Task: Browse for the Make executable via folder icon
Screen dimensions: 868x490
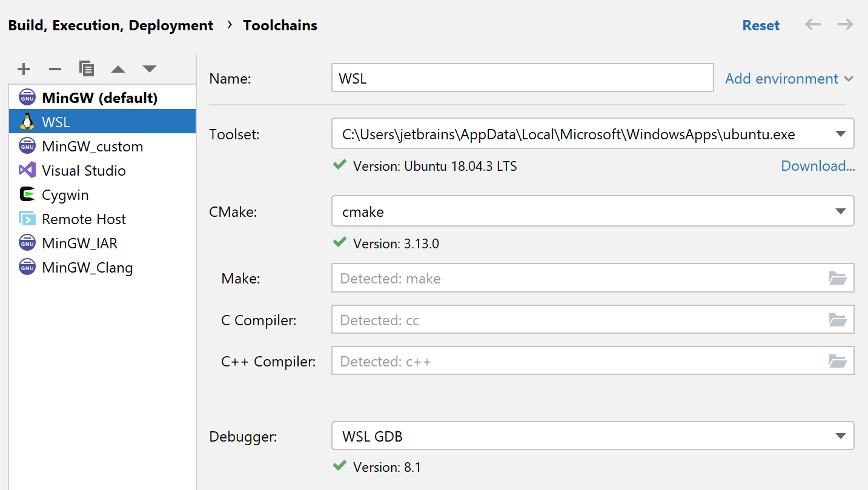Action: tap(838, 278)
